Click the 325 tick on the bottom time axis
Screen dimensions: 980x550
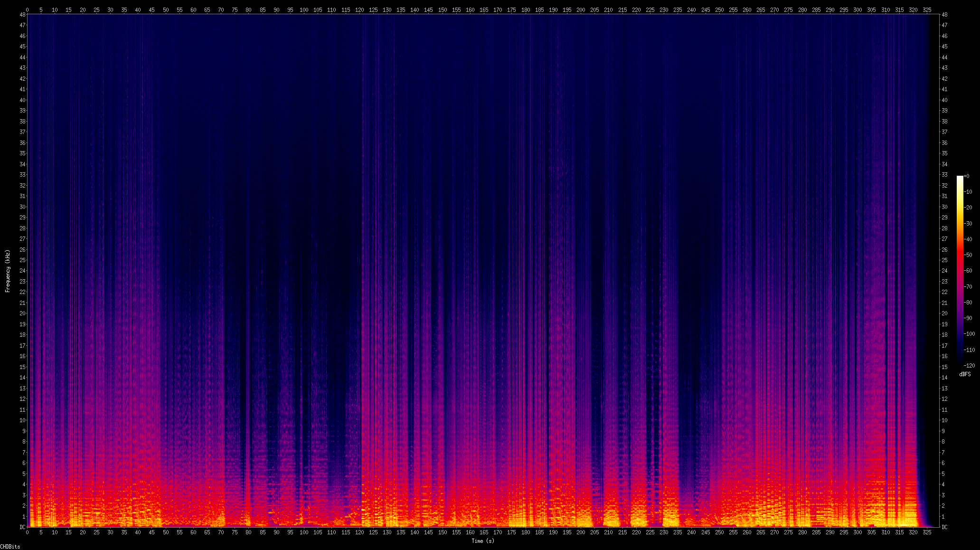pyautogui.click(x=927, y=532)
